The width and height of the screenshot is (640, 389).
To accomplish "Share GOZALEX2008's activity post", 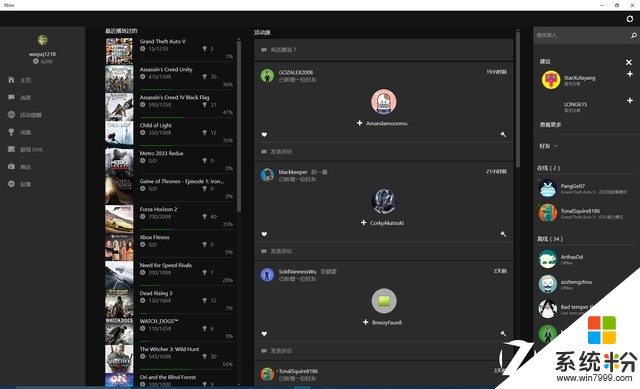I will coord(503,134).
